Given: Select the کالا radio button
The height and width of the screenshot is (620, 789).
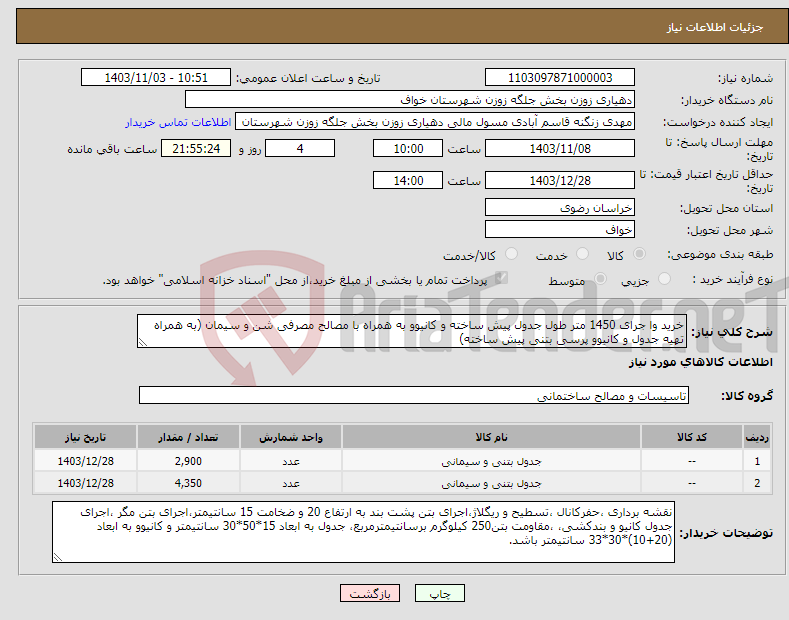Looking at the screenshot, I should pos(639,254).
